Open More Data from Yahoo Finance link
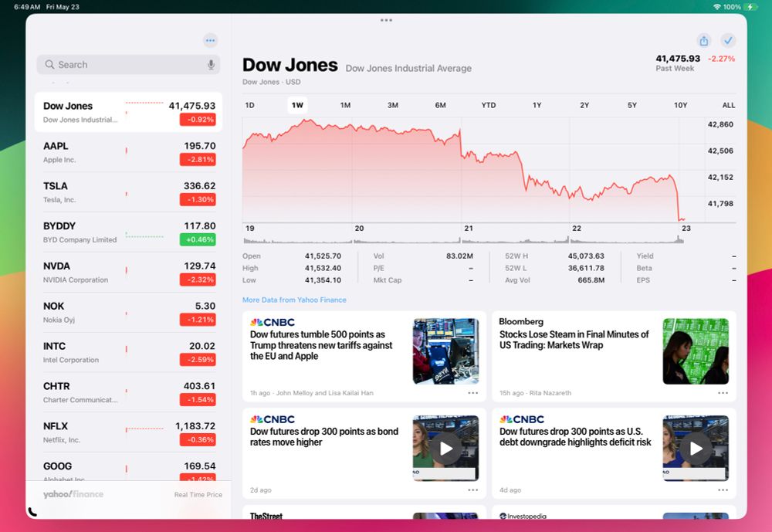The image size is (772, 532). pyautogui.click(x=294, y=300)
